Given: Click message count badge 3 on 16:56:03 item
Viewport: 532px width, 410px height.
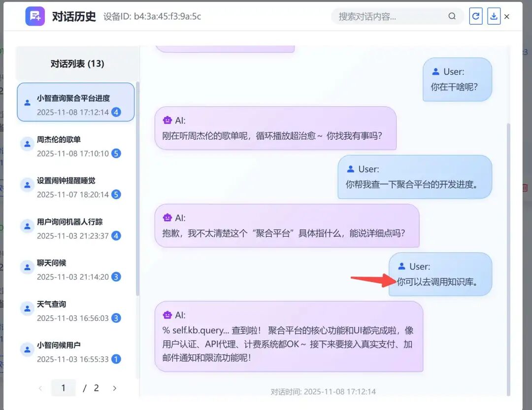Looking at the screenshot, I should tap(116, 318).
